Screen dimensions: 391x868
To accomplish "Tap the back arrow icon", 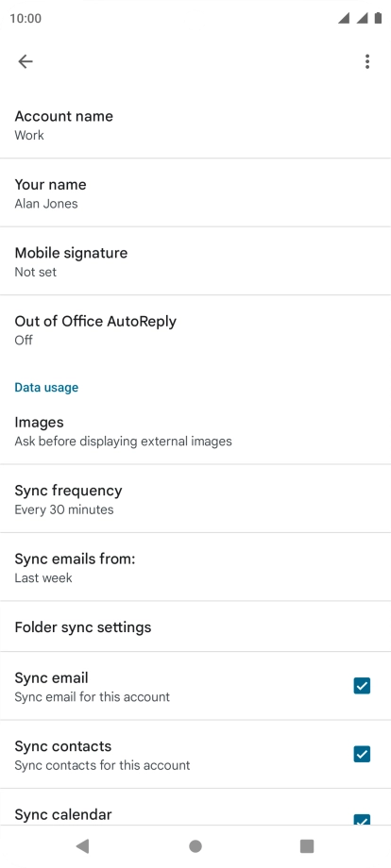I will [x=25, y=61].
